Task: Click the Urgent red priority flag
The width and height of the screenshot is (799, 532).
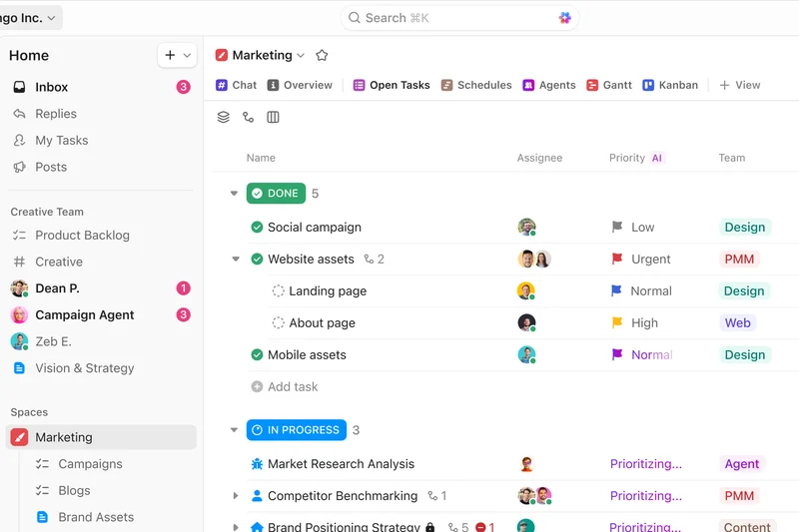Action: [617, 260]
